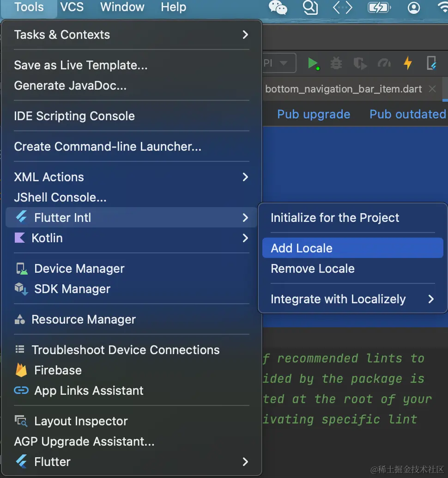Click the Device Manager icon

coord(22,269)
